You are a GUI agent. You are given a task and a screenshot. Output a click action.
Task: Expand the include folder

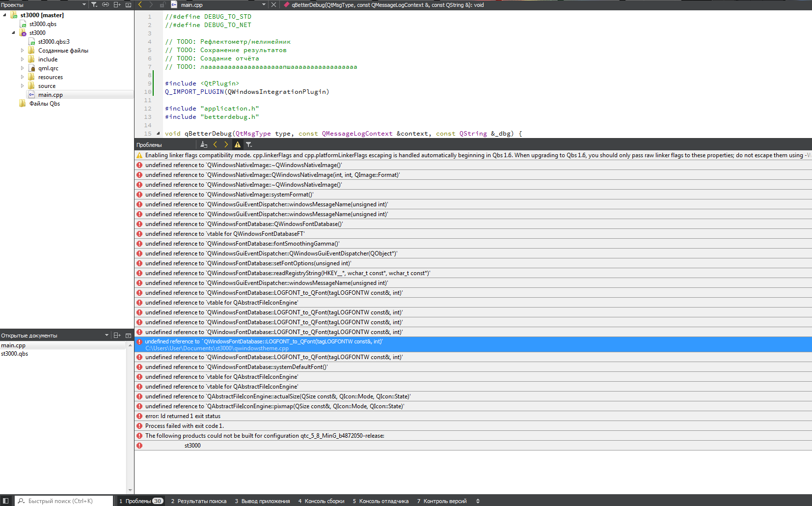(22, 59)
